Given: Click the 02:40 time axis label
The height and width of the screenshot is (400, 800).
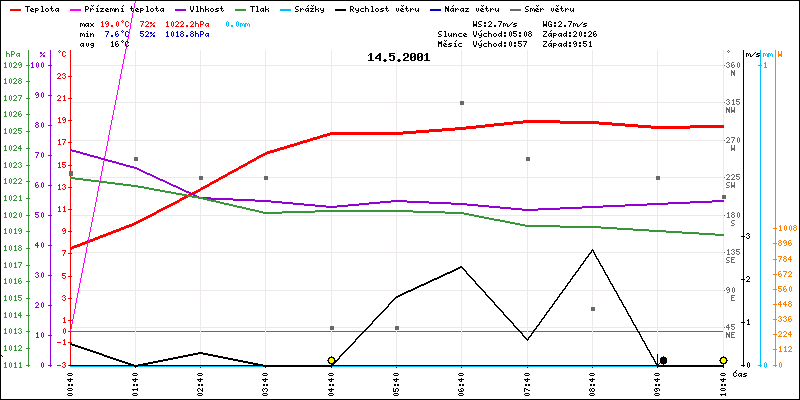Looking at the screenshot, I should (201, 382).
